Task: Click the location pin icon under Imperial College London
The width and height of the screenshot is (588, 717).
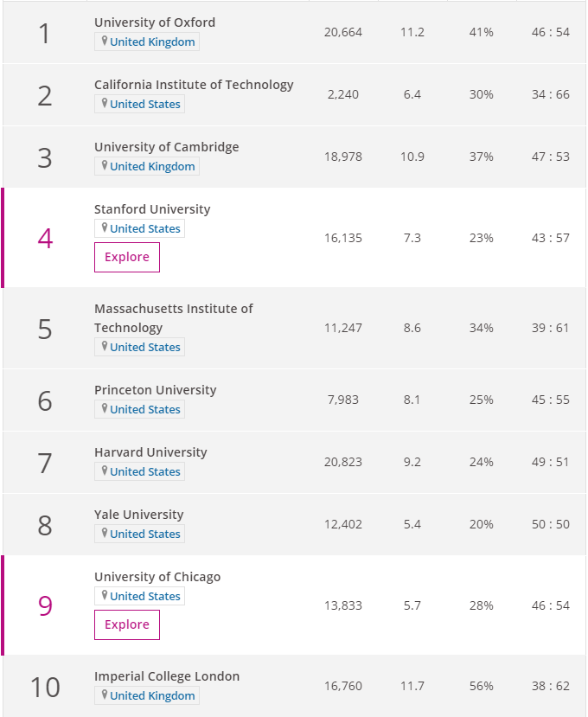Action: pyautogui.click(x=105, y=695)
